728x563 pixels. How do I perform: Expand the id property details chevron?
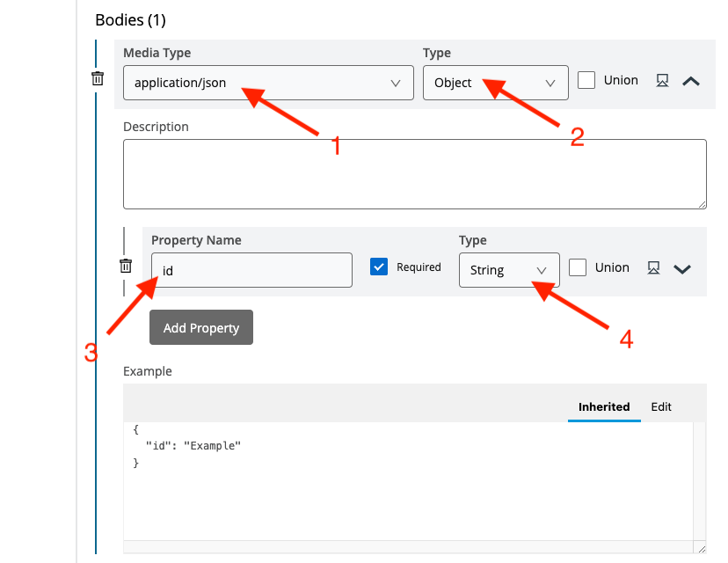682,269
